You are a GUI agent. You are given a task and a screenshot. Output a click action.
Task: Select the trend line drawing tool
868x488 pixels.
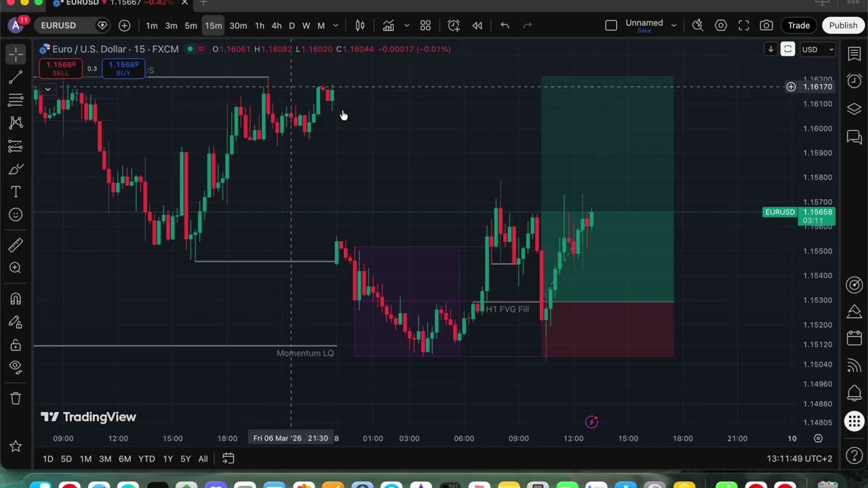(x=16, y=78)
